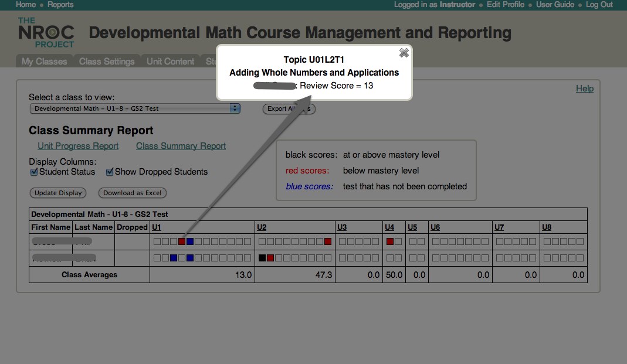This screenshot has height=364, width=627.
Task: Click the Home navigation link
Action: (26, 4)
